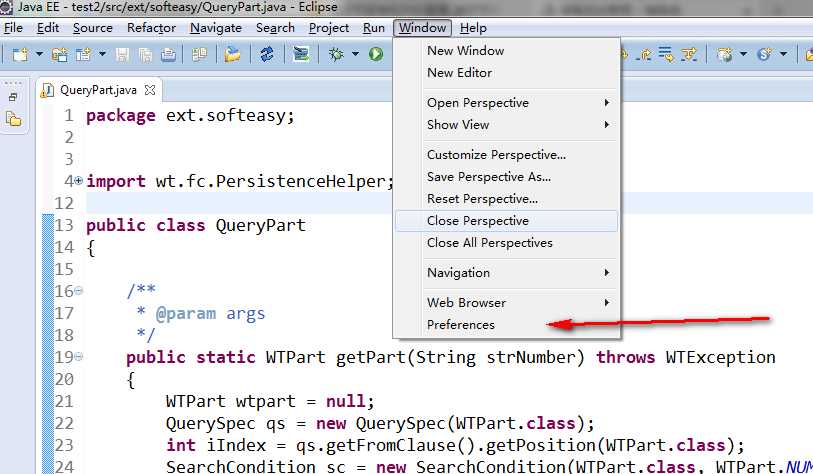
Task: Open the Run menu
Action: click(x=374, y=28)
